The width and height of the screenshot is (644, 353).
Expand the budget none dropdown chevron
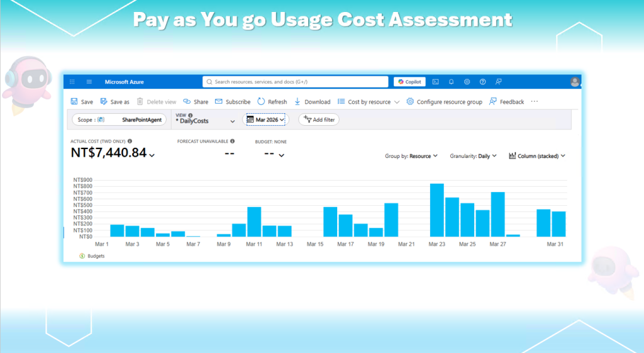click(x=281, y=155)
